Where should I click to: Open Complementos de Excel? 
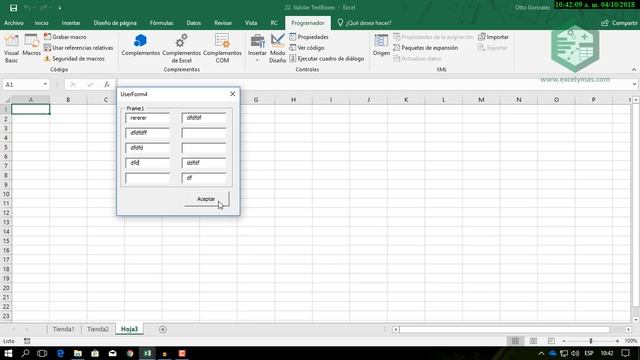182,48
